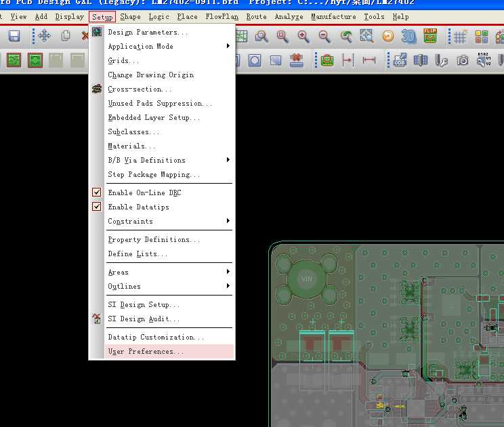504x427 pixels.
Task: Click the drill with wrench icon
Action: coord(441,60)
